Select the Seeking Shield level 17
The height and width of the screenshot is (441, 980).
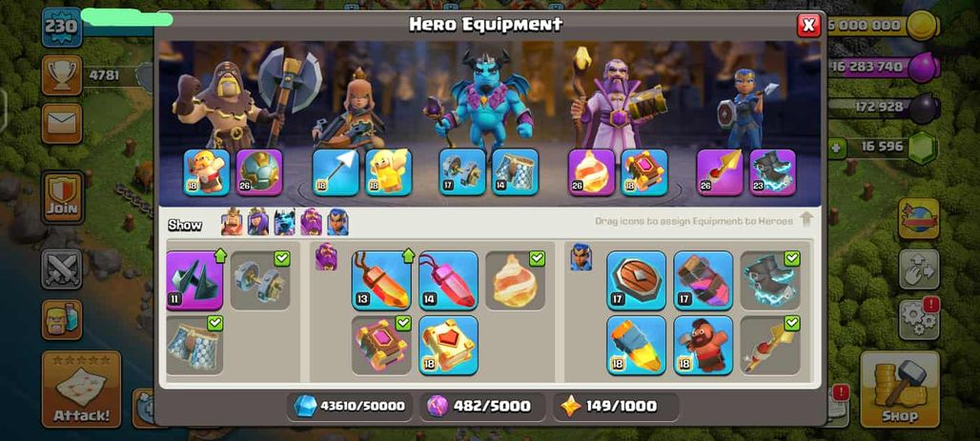pyautogui.click(x=636, y=280)
